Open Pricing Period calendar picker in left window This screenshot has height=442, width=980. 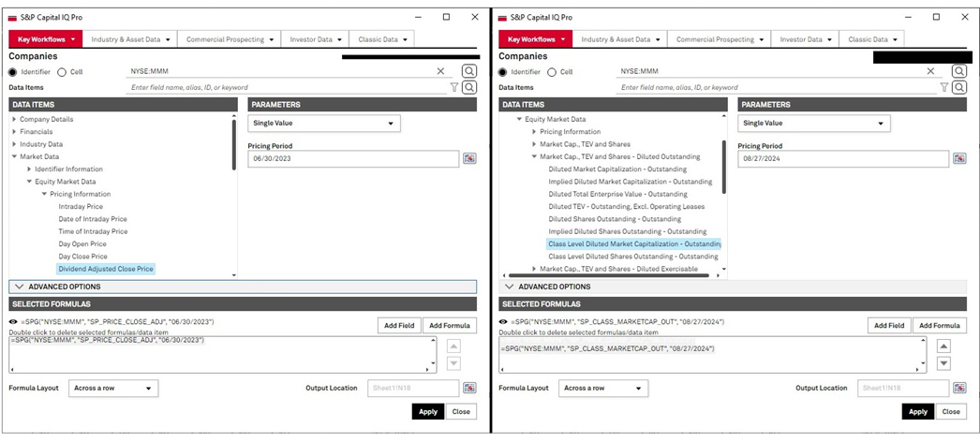(x=469, y=158)
